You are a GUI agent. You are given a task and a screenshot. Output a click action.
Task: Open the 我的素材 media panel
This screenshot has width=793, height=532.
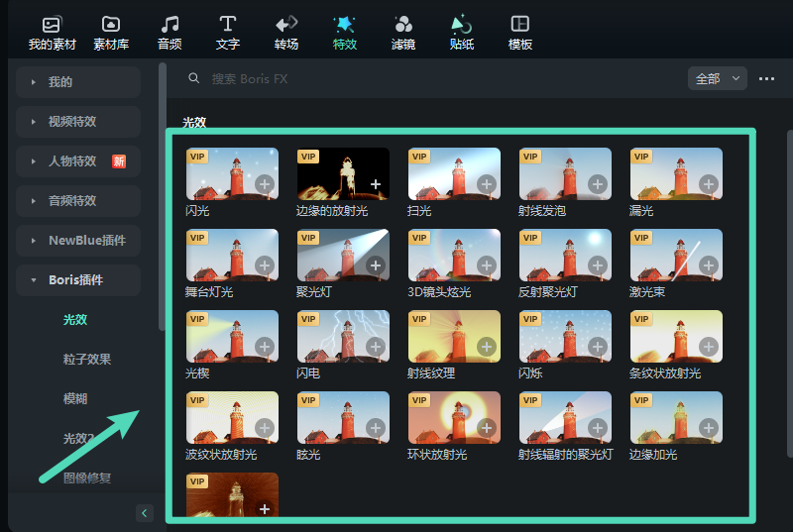[x=52, y=32]
